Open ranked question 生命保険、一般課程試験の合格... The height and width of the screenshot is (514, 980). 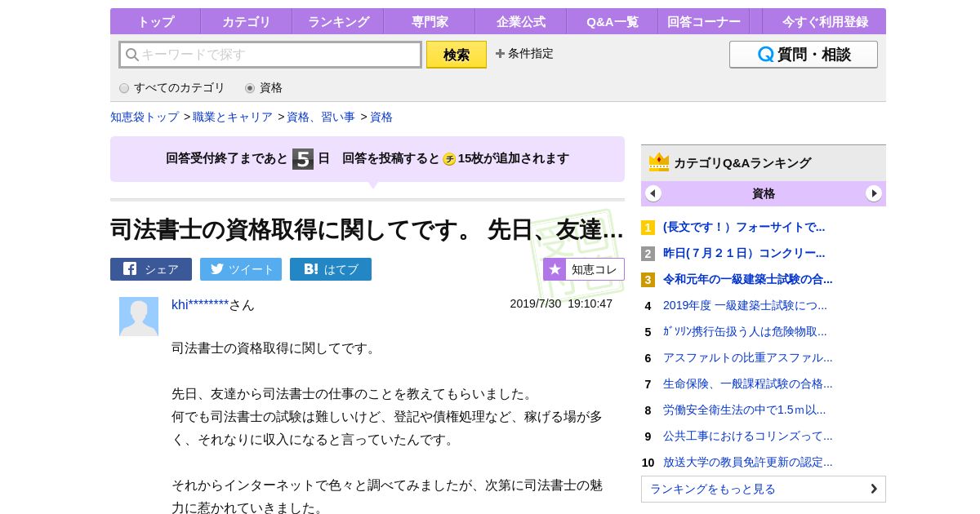coord(748,383)
